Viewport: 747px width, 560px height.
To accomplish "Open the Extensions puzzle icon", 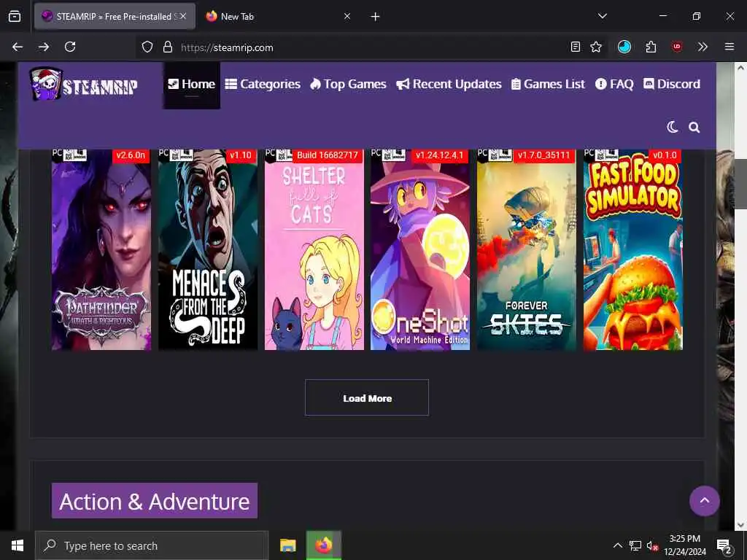I will [x=651, y=47].
